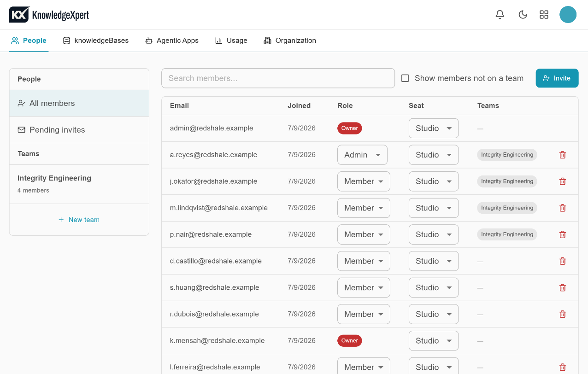Viewport: 588px width, 374px height.
Task: Click the Role column header
Action: 345,105
